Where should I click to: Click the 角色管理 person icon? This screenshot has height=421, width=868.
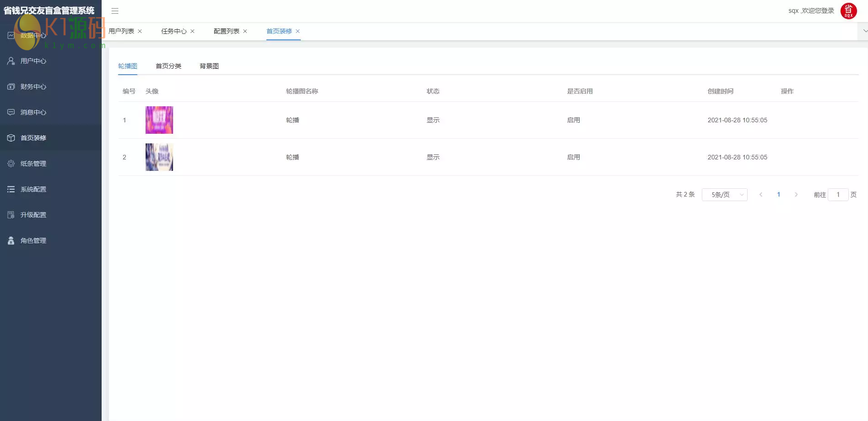[x=11, y=241]
